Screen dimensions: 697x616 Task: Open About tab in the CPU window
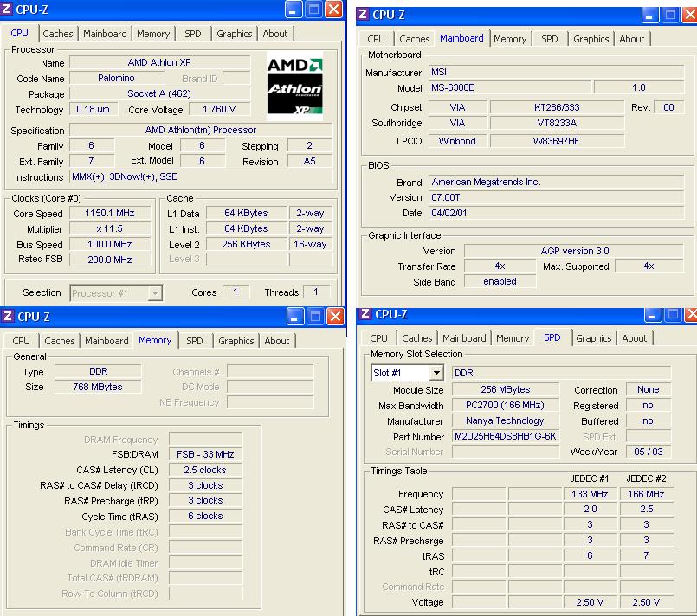click(275, 34)
